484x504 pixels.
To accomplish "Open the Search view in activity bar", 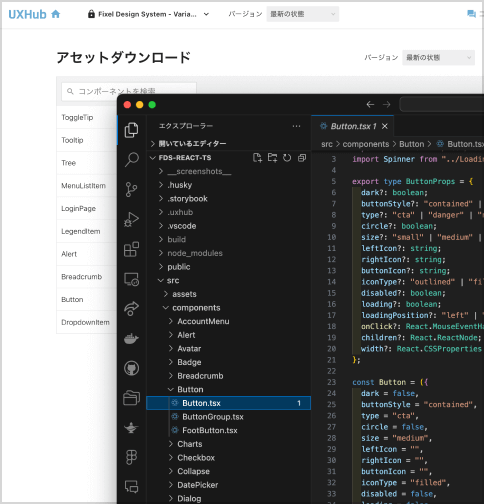I will click(x=131, y=160).
